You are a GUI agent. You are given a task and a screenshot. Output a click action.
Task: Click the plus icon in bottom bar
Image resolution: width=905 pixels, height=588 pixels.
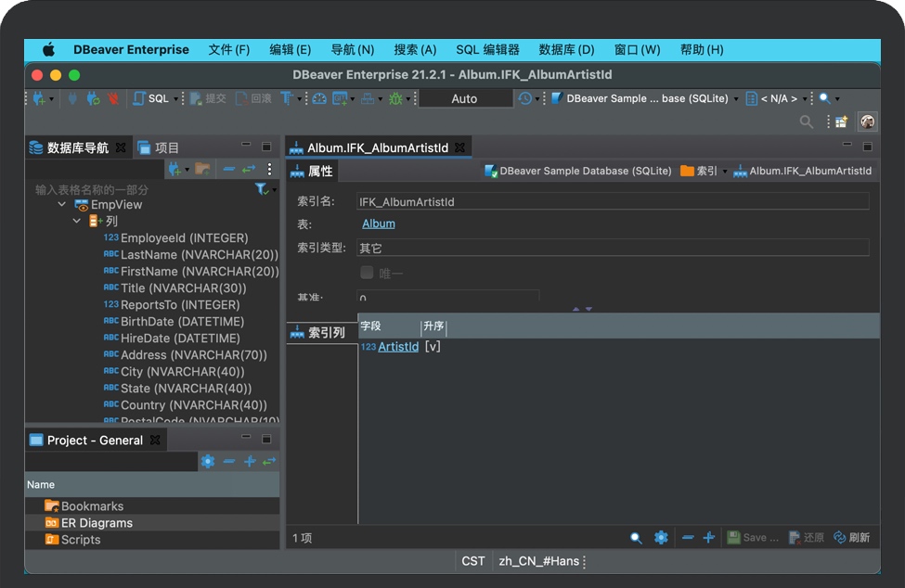709,537
